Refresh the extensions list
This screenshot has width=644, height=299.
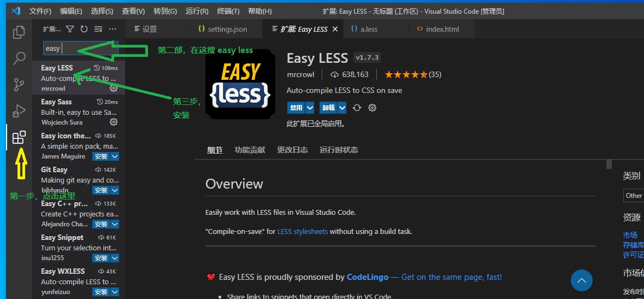click(x=84, y=29)
